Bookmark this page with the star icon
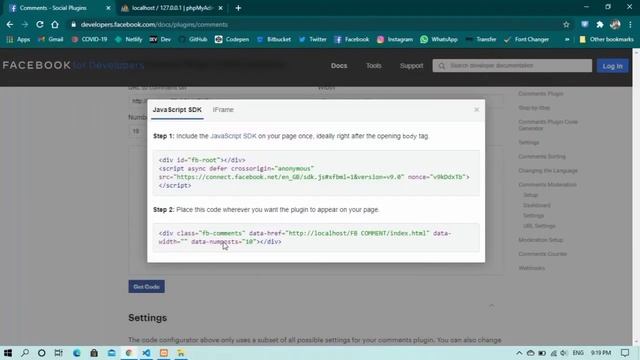Screen dimensions: 640x360 pos(566,24)
